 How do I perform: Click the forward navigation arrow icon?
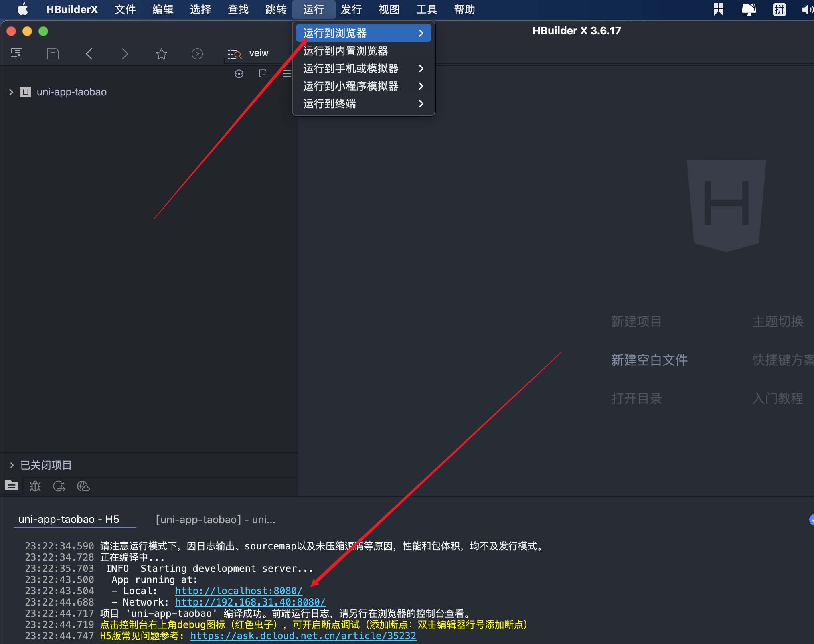(x=125, y=53)
